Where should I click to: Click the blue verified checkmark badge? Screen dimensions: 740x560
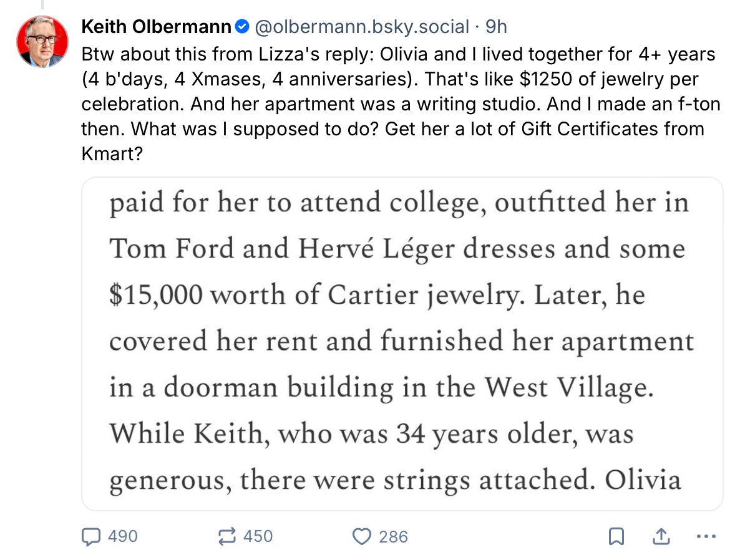tap(243, 27)
